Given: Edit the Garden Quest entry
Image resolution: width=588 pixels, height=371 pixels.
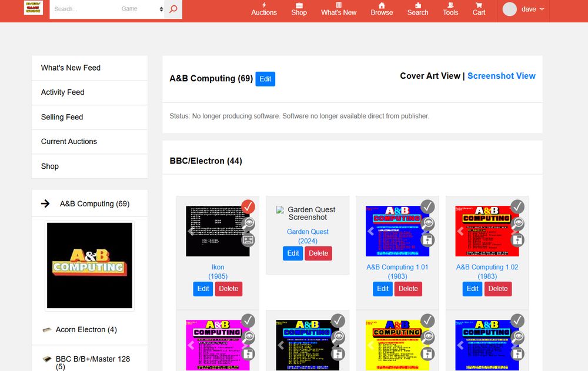Looking at the screenshot, I should [292, 253].
